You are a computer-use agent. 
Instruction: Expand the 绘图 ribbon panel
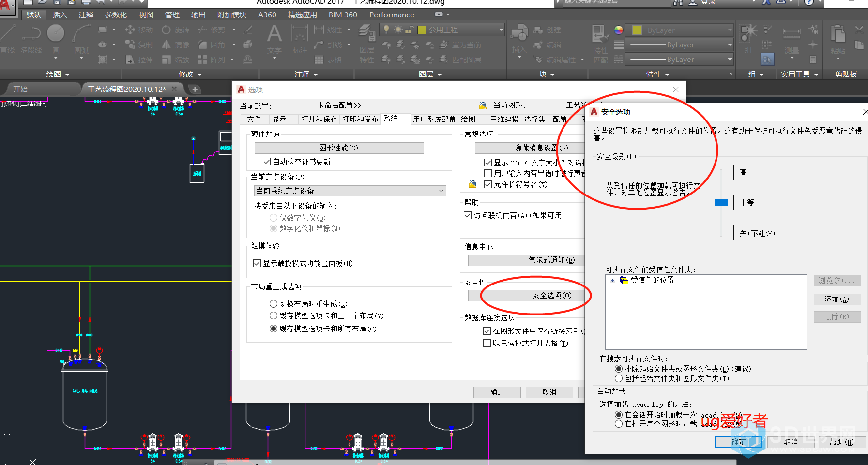click(x=58, y=75)
